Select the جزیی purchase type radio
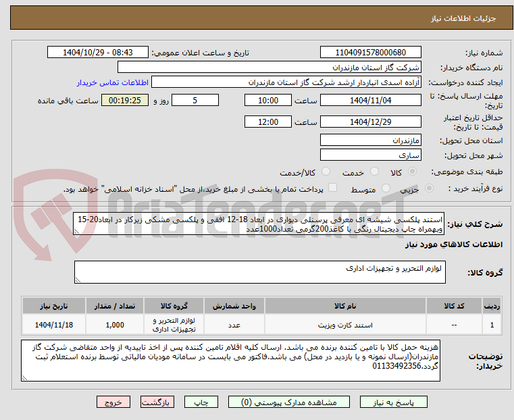The width and height of the screenshot is (514, 420). (x=429, y=188)
